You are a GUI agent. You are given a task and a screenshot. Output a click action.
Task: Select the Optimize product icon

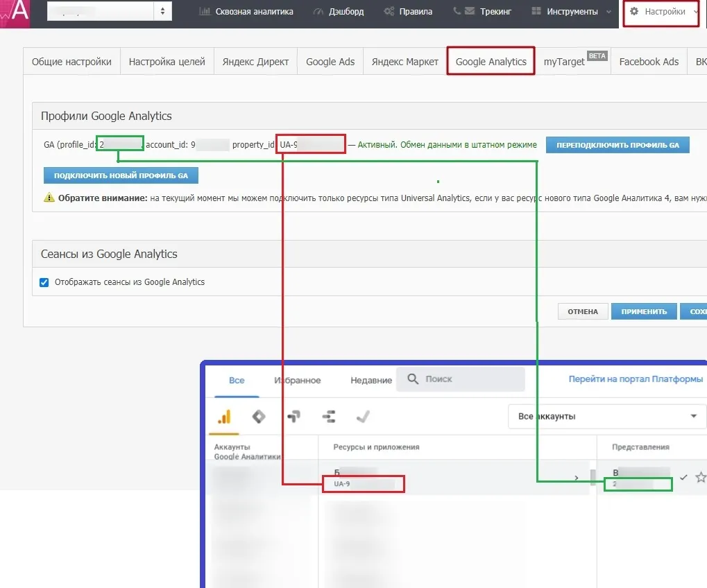(x=293, y=417)
